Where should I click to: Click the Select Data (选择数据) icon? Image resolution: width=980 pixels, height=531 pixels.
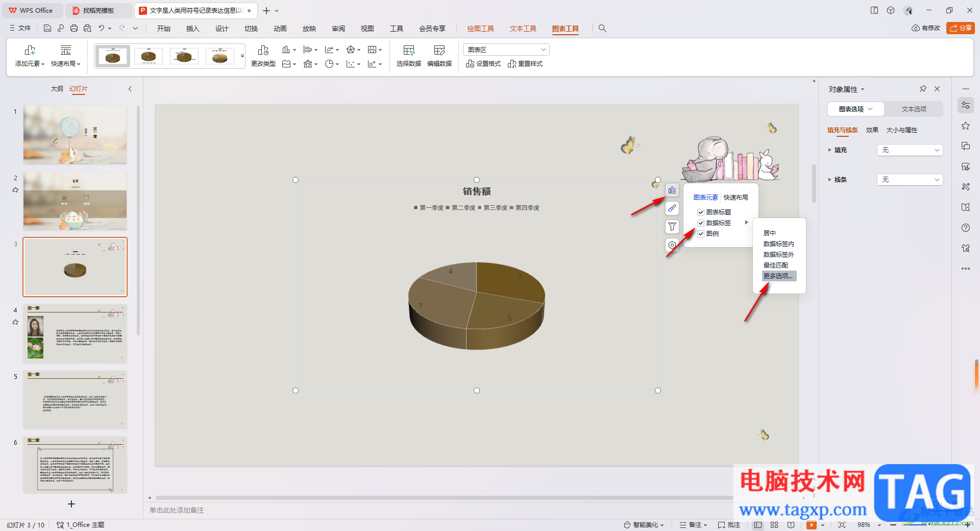pos(409,50)
